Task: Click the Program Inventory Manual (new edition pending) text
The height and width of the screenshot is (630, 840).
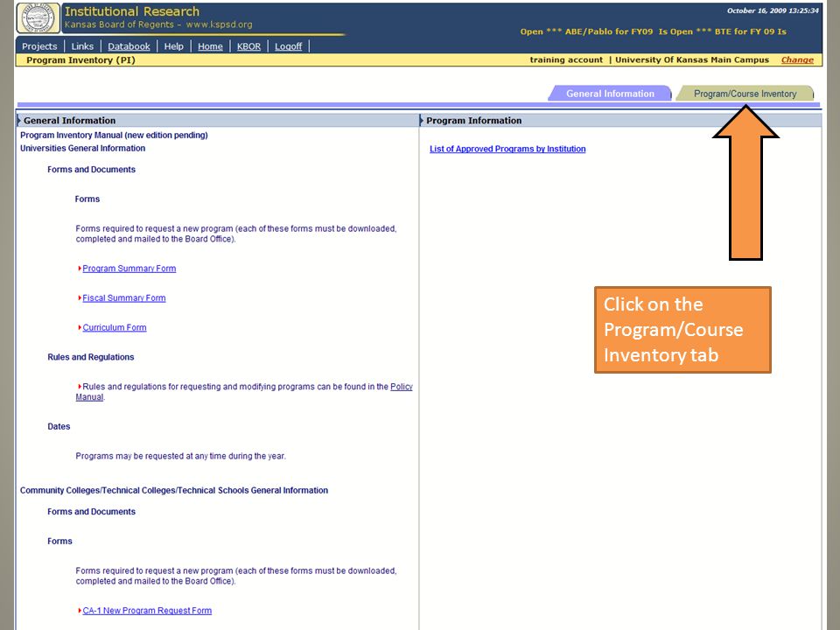Action: pos(114,135)
